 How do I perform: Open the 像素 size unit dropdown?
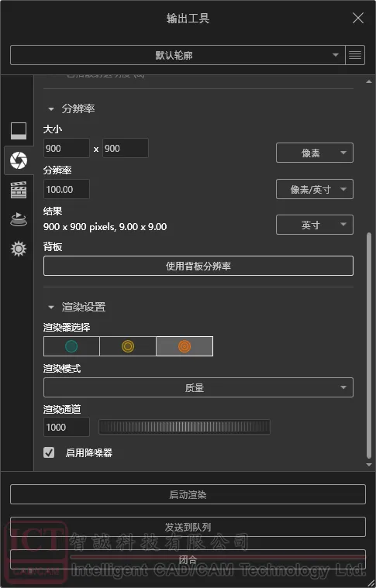coord(315,153)
